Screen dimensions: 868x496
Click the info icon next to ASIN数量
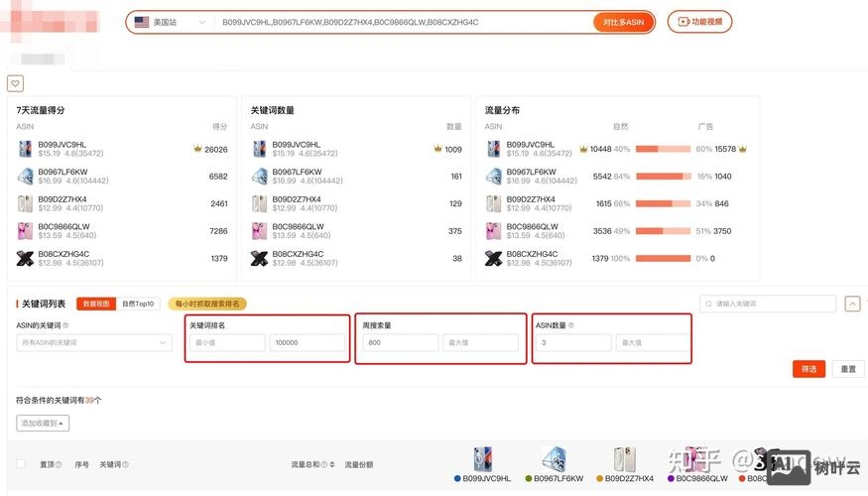(571, 325)
